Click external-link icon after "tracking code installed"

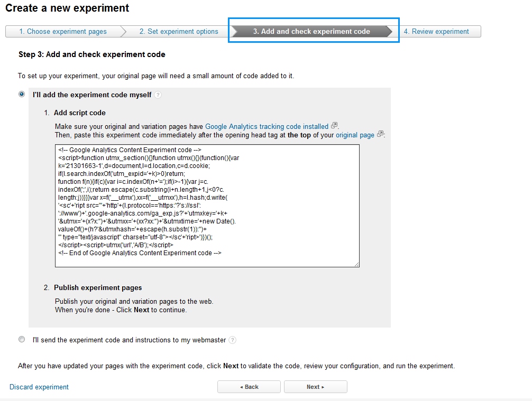click(334, 126)
